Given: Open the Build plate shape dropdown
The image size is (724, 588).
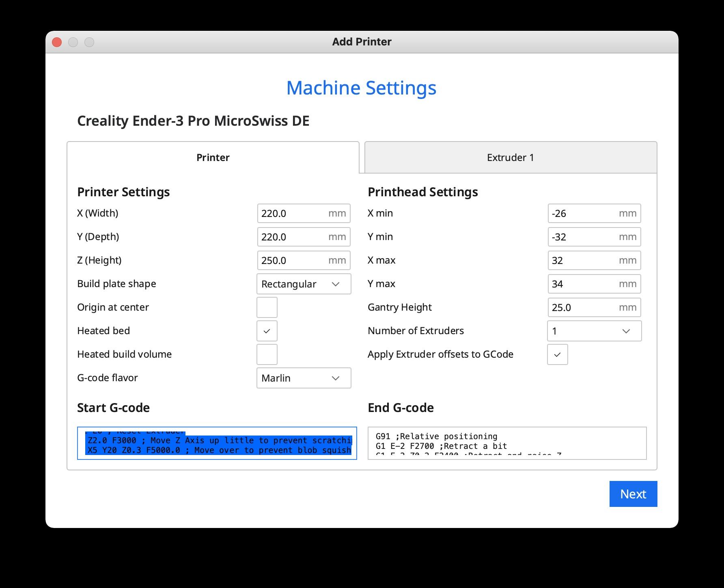Looking at the screenshot, I should coord(304,284).
